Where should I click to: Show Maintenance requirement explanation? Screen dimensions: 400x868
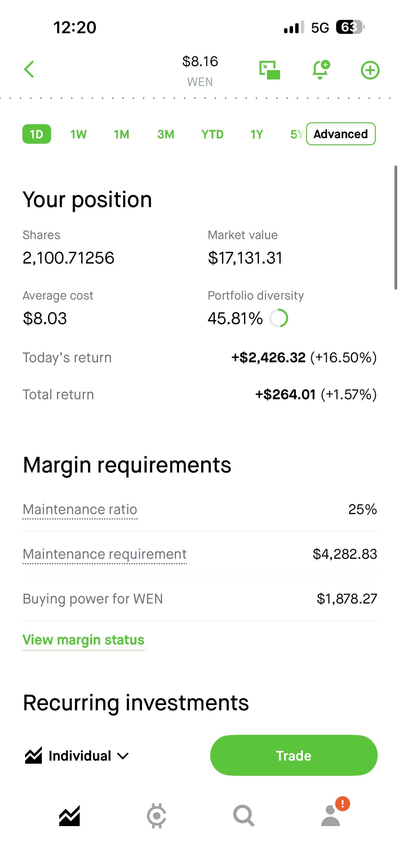pyautogui.click(x=104, y=554)
